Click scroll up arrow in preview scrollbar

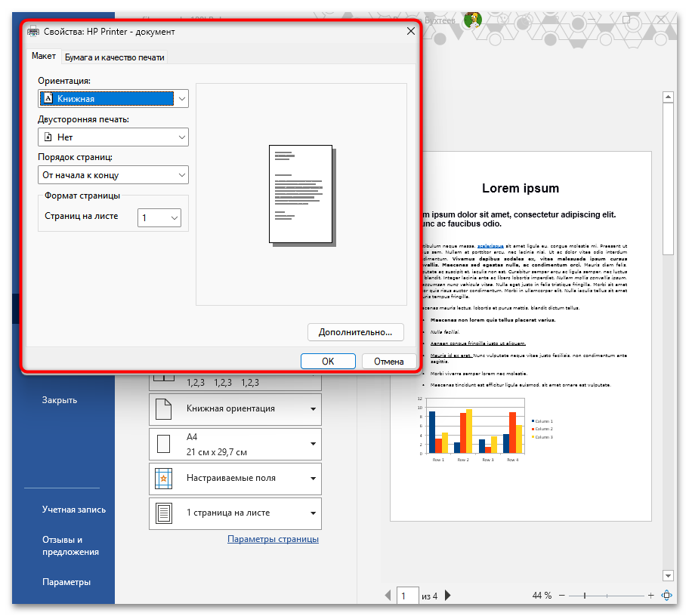[668, 97]
